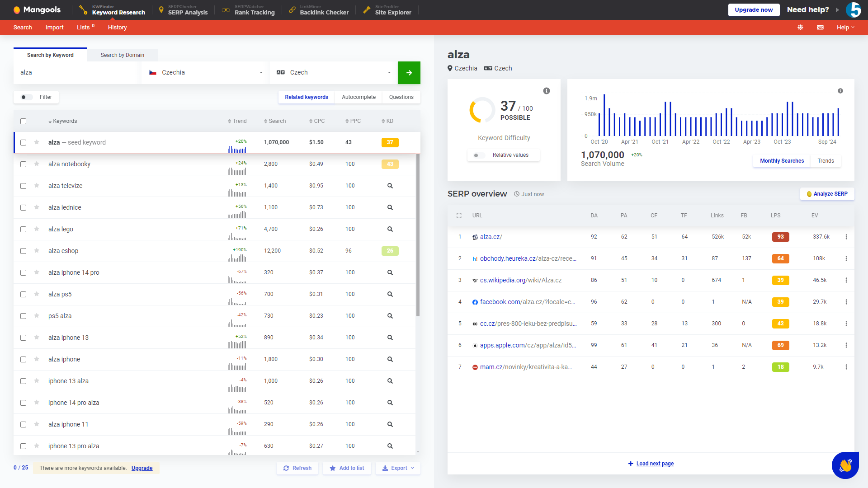The height and width of the screenshot is (488, 868).
Task: Switch to Search by Domain tab
Action: click(x=123, y=55)
